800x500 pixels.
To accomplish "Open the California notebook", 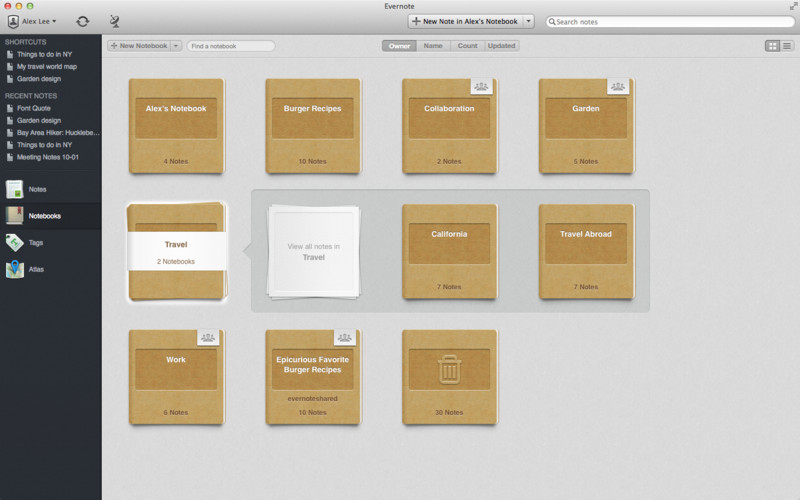I will (449, 252).
